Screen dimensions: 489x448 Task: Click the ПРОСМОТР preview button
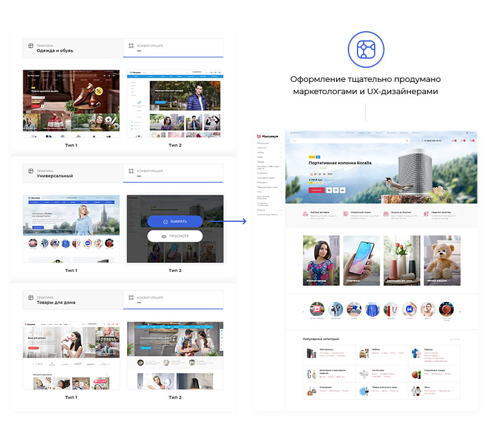tap(175, 236)
